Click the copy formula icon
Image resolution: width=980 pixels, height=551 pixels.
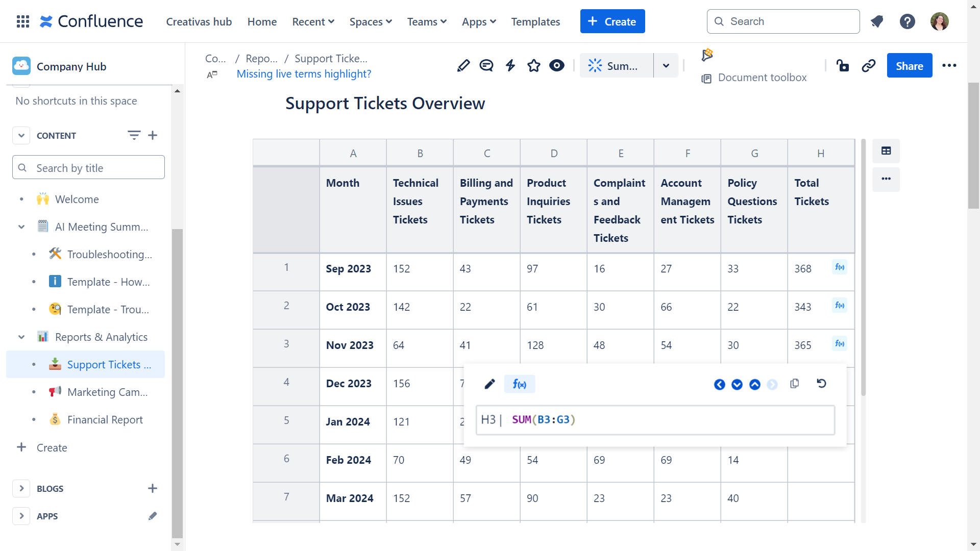tap(795, 384)
